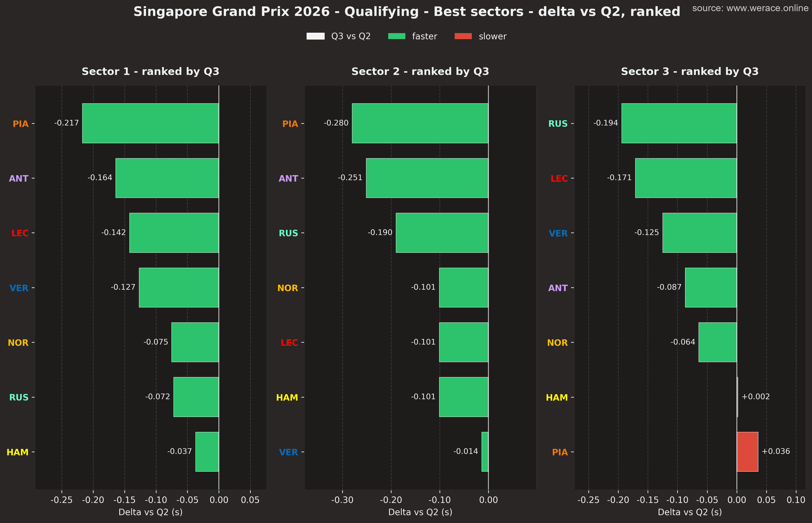Click the -0.280 value label
The height and width of the screenshot is (523, 812).
coord(336,123)
